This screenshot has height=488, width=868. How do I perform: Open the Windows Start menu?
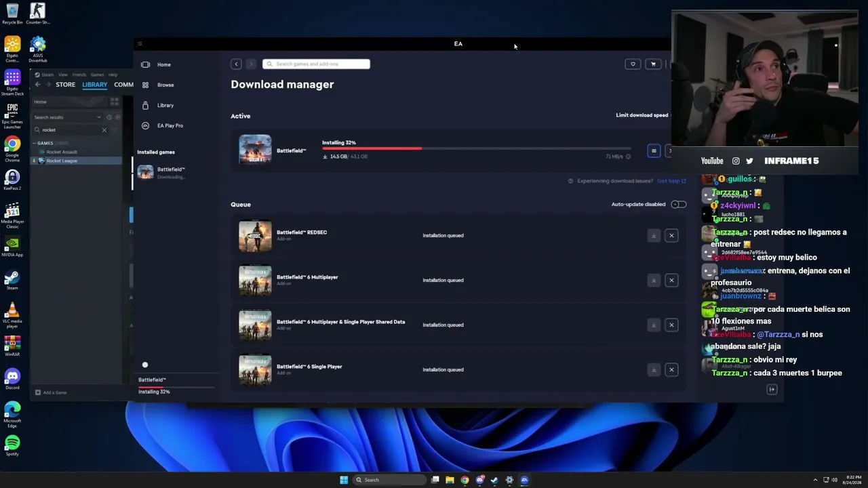point(344,480)
